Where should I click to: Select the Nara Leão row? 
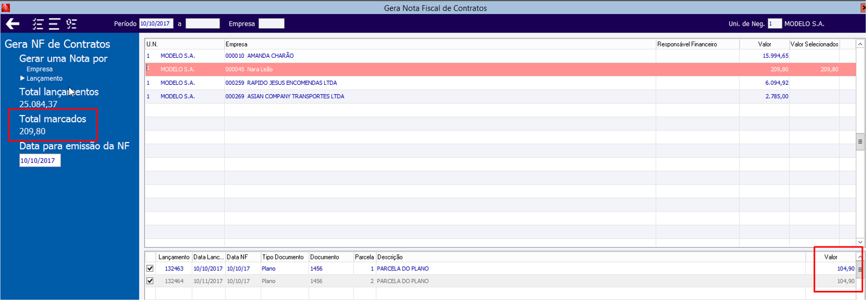click(x=500, y=69)
